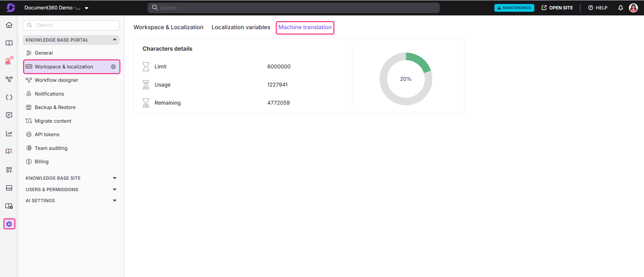Open the workflow nodes rail icon
The width and height of the screenshot is (644, 277).
pos(9,79)
